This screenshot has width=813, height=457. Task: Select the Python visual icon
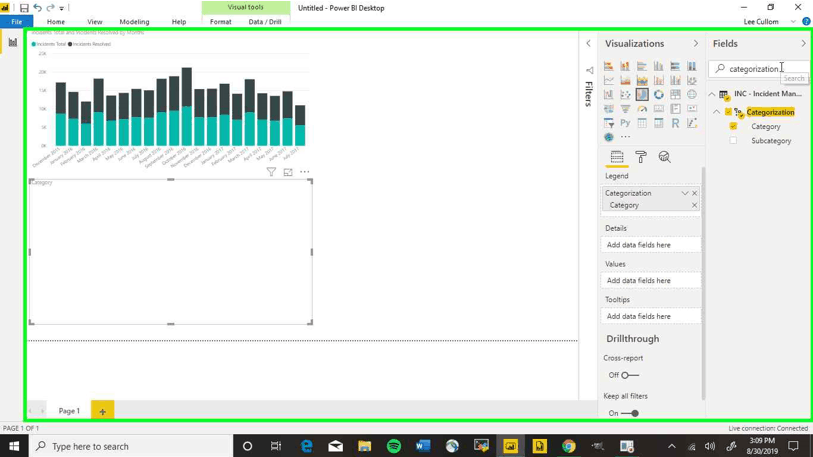tap(625, 123)
